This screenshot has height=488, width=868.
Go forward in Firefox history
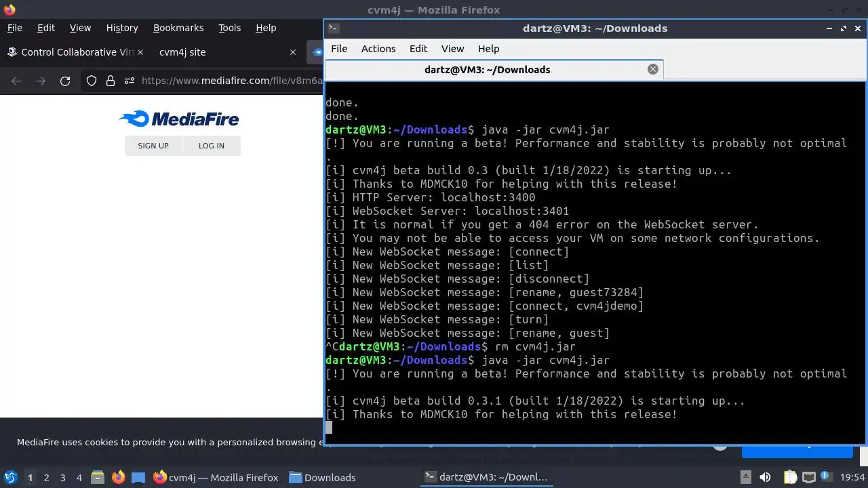(x=41, y=81)
